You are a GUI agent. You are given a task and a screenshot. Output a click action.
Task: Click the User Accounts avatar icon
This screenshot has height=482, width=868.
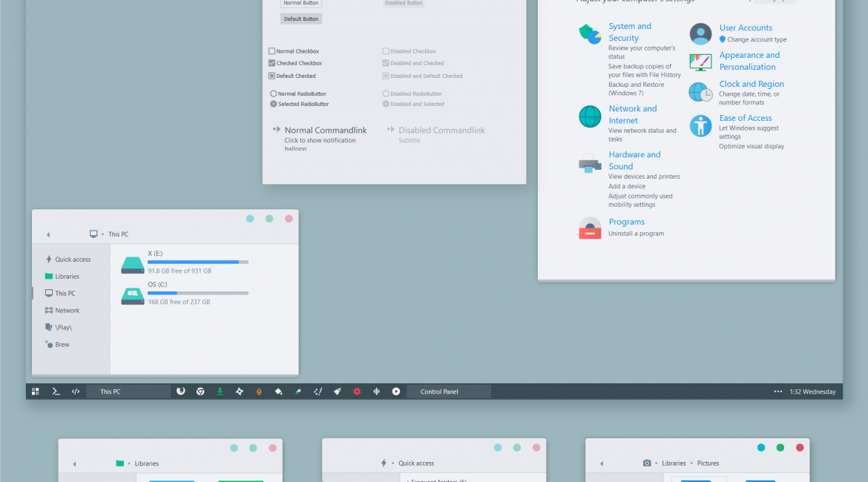click(x=700, y=34)
